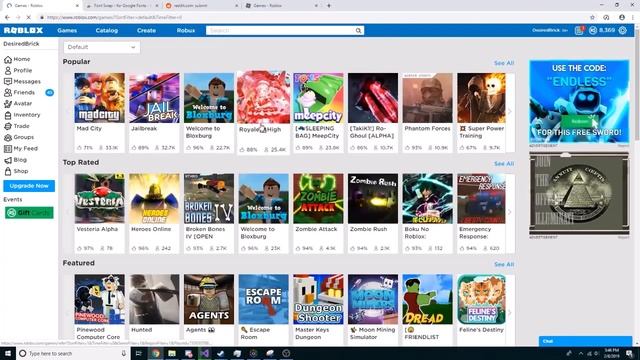Click the Windows search box

click(73, 353)
